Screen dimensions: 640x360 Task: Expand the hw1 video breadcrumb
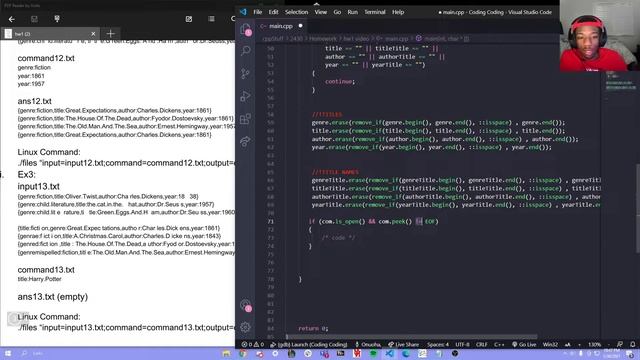click(356, 39)
